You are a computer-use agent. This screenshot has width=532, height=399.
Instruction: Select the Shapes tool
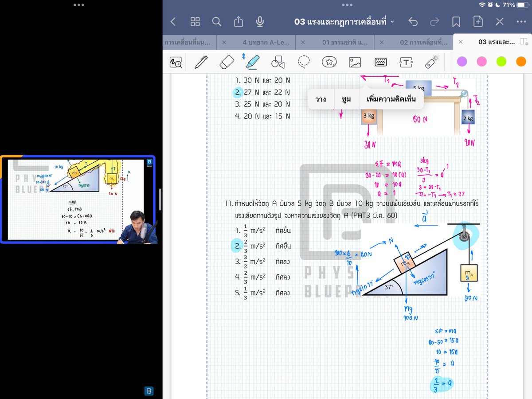tap(278, 62)
